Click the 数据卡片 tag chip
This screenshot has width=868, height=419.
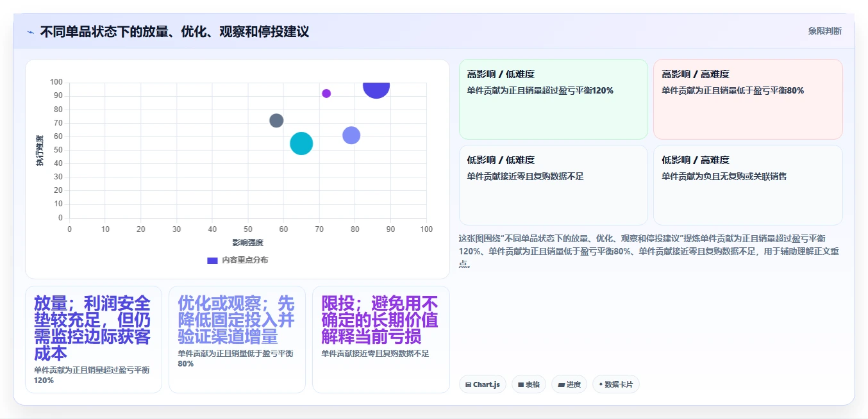[x=616, y=384]
